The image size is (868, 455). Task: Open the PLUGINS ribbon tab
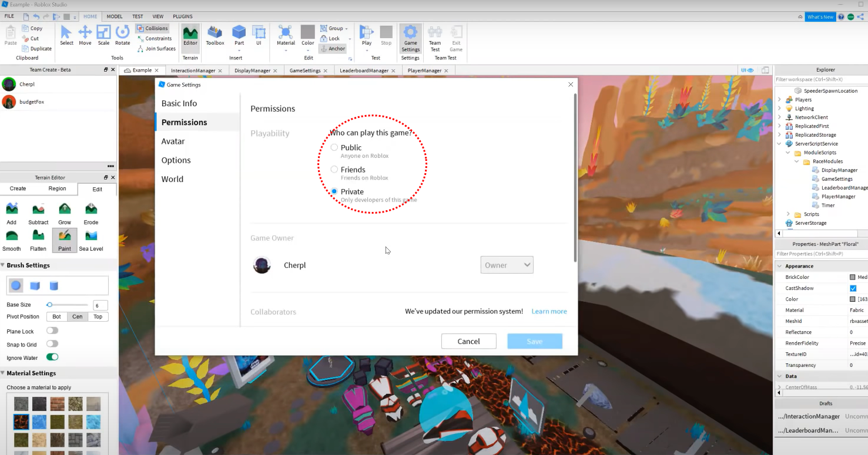coord(183,16)
